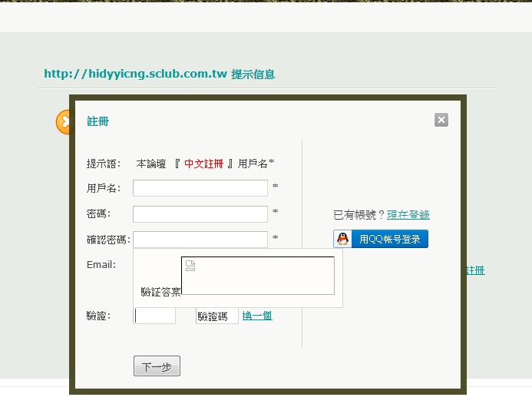Focus the 密碼 password field
532x417 pixels.
click(200, 214)
